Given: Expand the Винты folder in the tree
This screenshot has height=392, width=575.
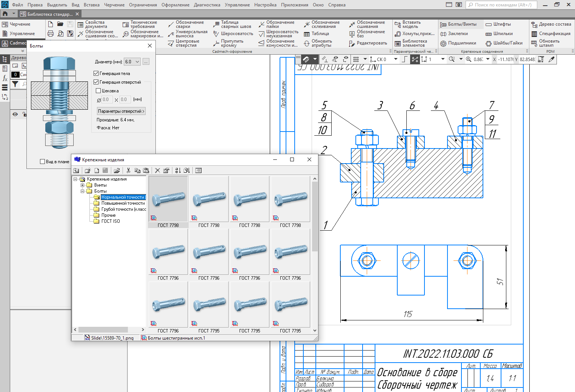Looking at the screenshot, I should coord(83,185).
